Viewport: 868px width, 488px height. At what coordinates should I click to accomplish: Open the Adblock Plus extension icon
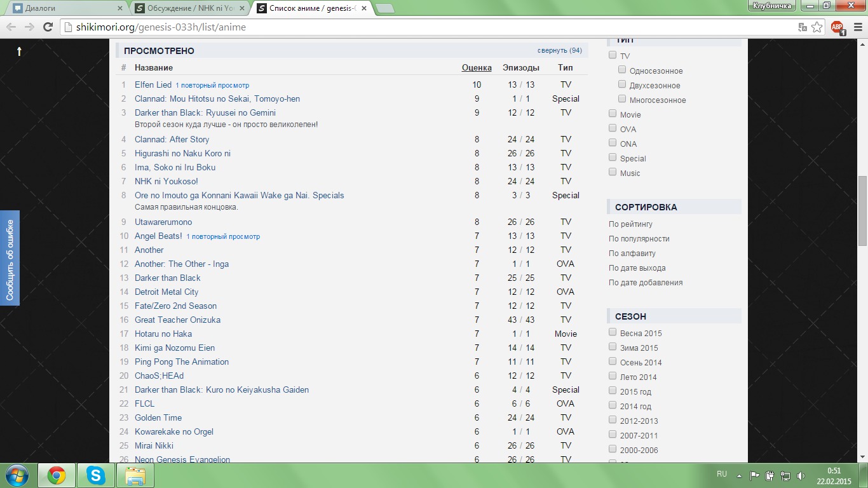(x=837, y=27)
